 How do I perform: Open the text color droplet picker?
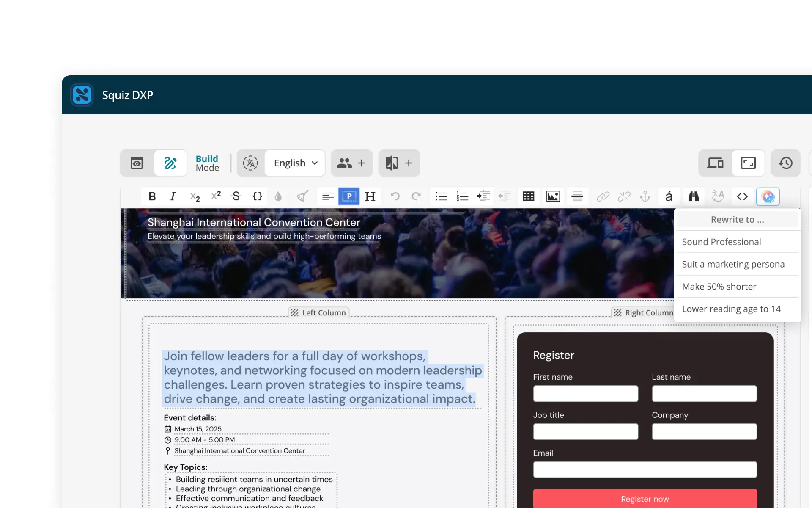pyautogui.click(x=278, y=196)
